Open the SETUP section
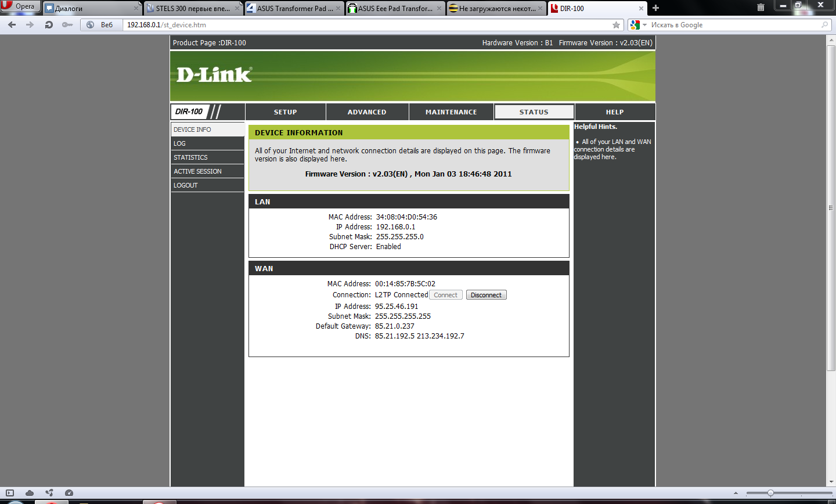 (x=285, y=112)
